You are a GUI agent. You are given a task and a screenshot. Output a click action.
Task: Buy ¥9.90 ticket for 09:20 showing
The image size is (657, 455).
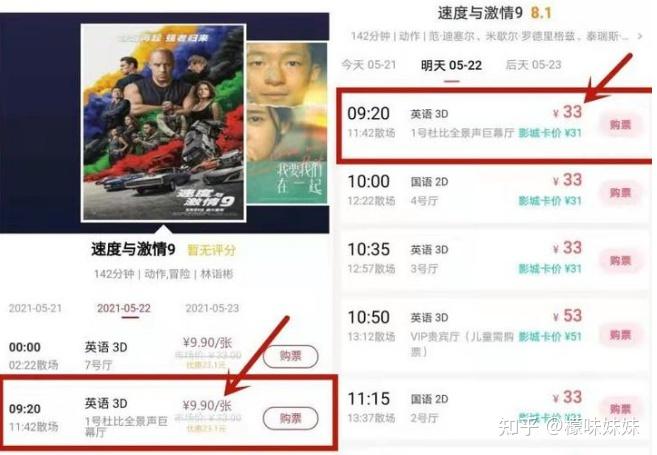click(x=290, y=418)
